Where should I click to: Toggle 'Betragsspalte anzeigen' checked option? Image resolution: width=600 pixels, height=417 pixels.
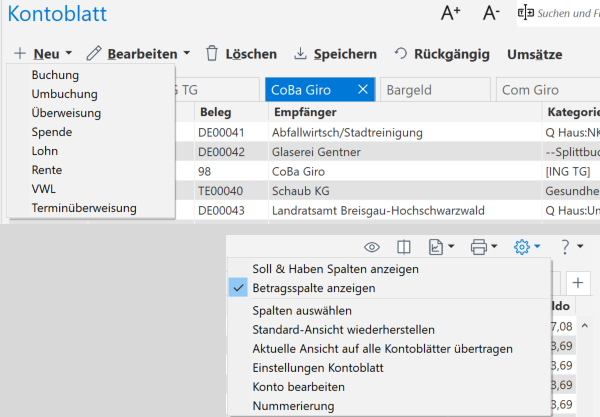314,287
